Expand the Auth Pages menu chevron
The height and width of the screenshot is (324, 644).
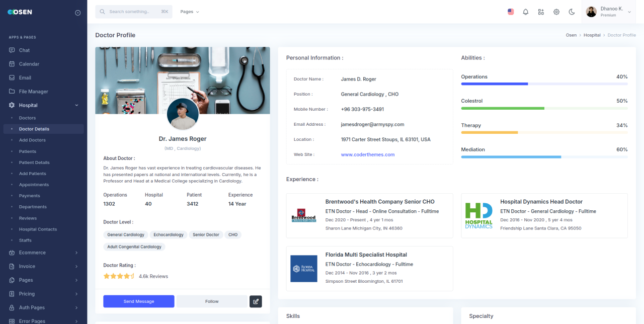[x=76, y=307]
